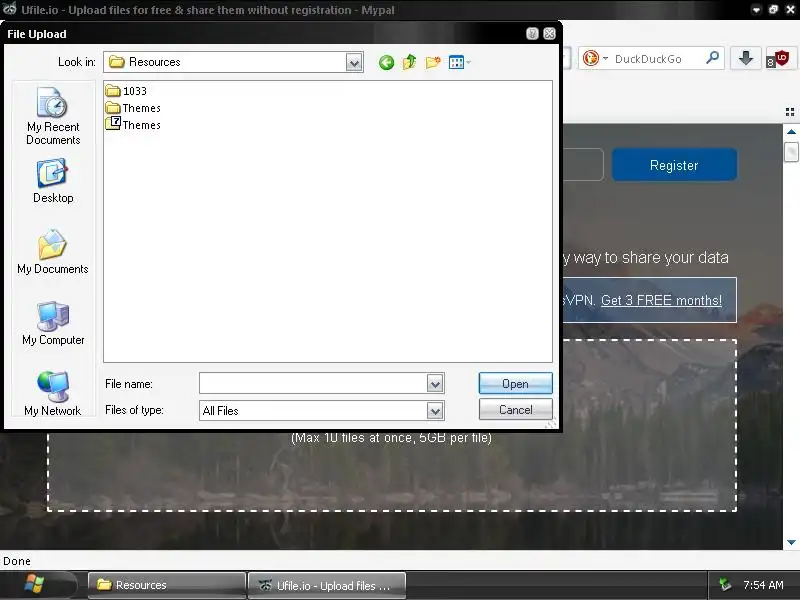Image resolution: width=800 pixels, height=600 pixels.
Task: Expand the Look in Resources dropdown
Action: click(354, 62)
